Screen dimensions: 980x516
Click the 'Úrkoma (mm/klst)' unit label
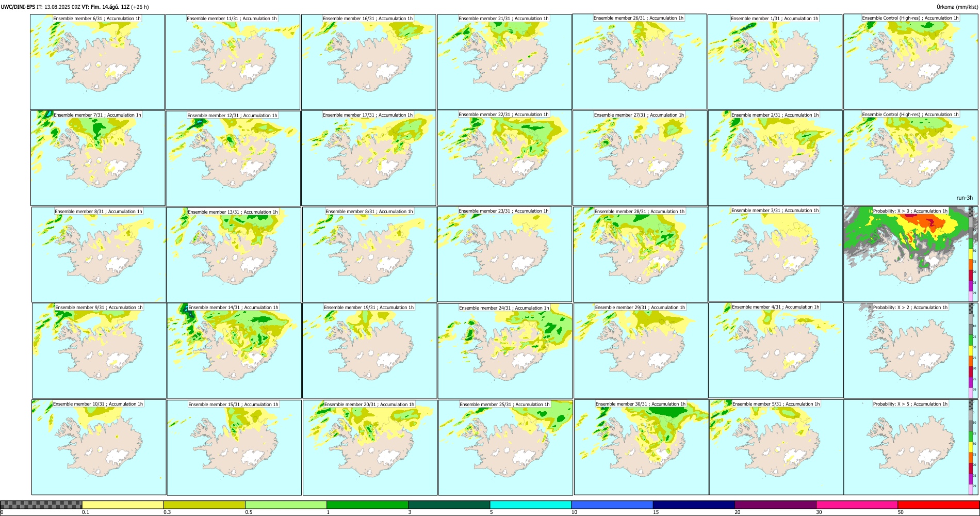point(957,7)
